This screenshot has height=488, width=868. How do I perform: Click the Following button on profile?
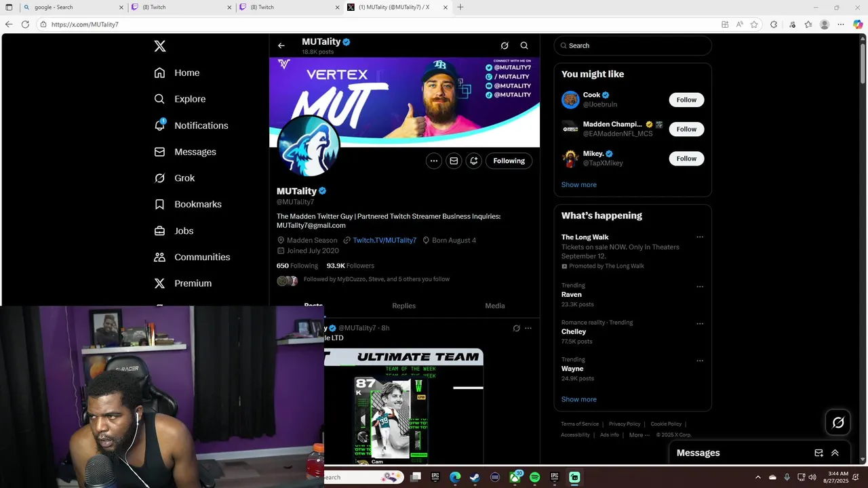click(x=509, y=161)
